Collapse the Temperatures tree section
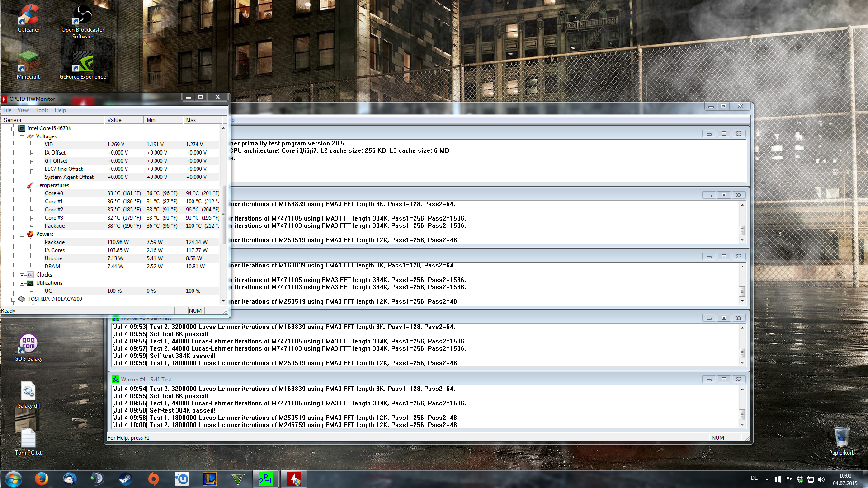This screenshot has width=868, height=488. 22,186
